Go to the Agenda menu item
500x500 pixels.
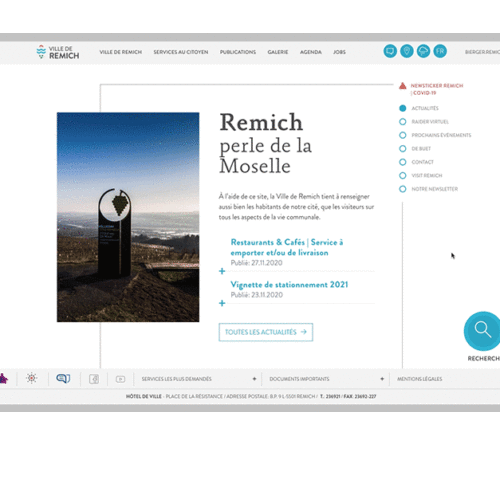point(311,52)
